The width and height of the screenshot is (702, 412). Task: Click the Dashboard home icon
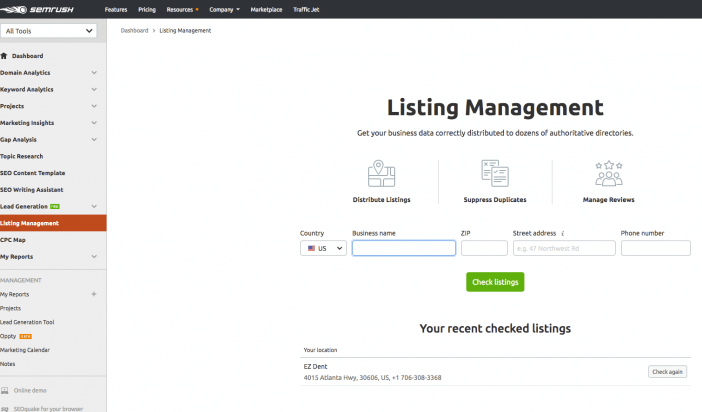pos(4,56)
